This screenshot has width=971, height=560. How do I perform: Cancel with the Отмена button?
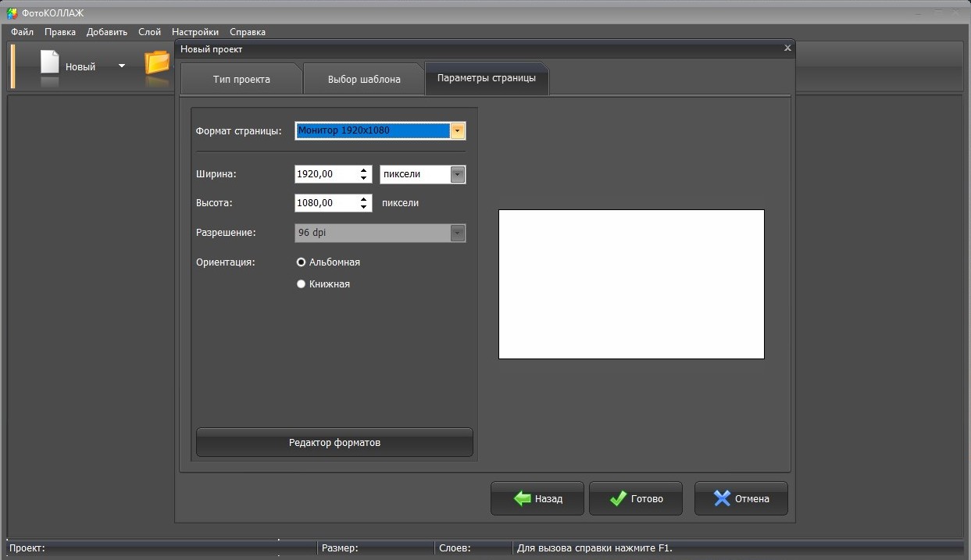tap(741, 498)
